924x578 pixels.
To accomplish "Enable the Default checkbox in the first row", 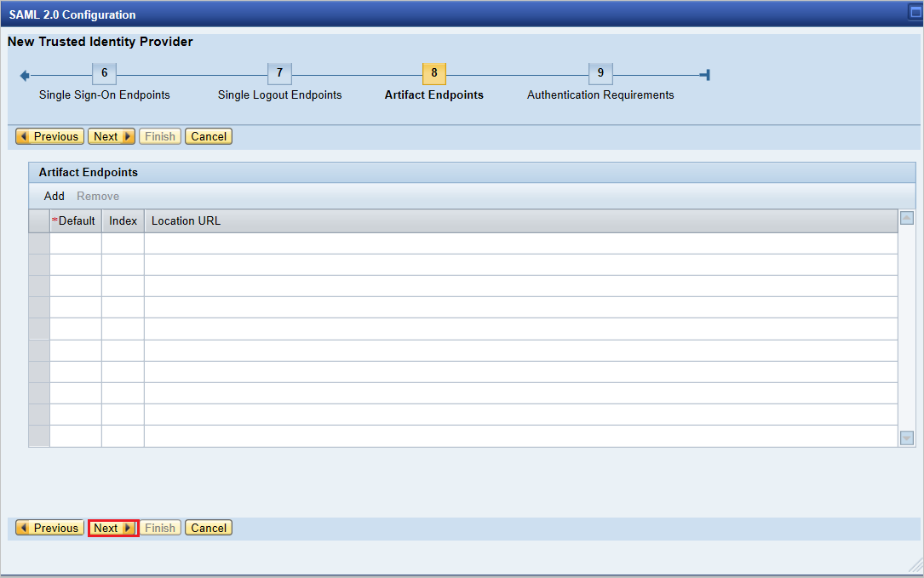I will pos(75,243).
